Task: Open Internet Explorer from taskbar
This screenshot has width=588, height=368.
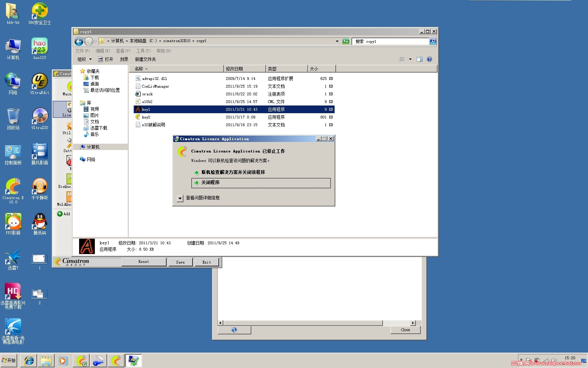Action: 29,361
